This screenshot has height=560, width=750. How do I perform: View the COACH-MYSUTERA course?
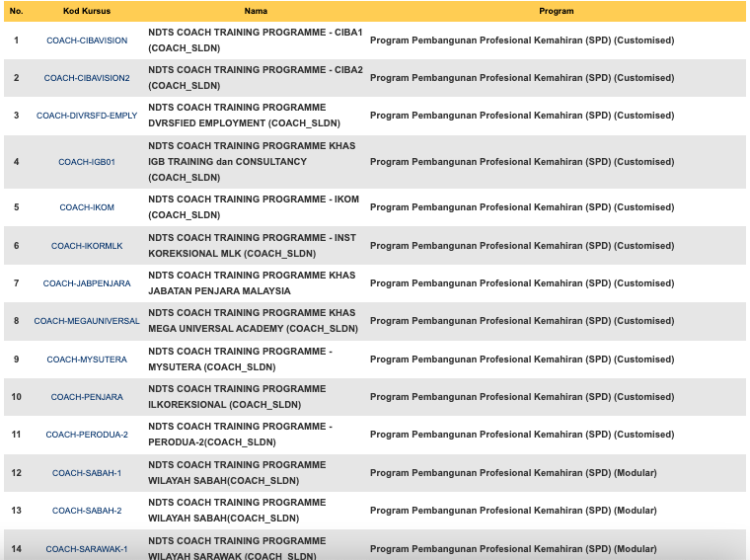[87, 359]
